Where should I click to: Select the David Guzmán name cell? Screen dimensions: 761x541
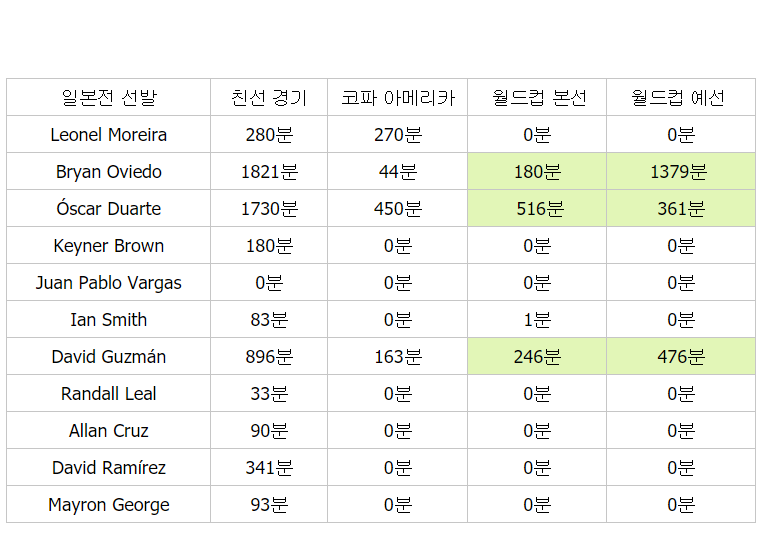109,357
